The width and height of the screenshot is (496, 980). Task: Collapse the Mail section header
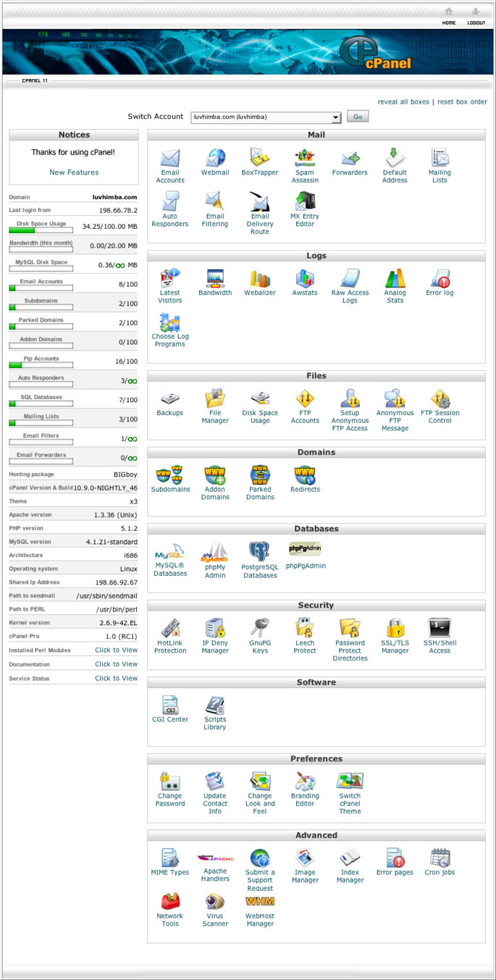click(316, 135)
